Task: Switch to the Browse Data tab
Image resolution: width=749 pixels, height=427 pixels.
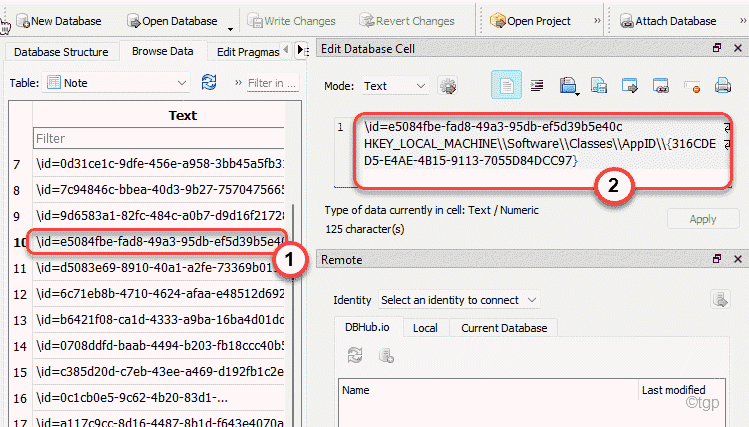Action: [162, 51]
